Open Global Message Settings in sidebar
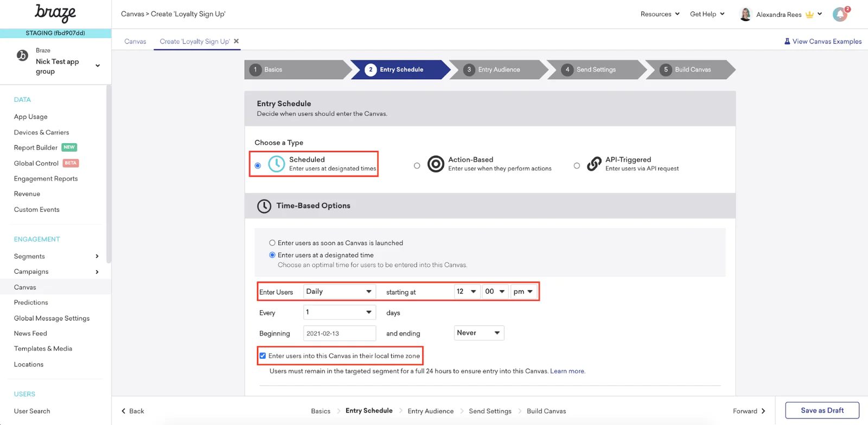 point(52,318)
